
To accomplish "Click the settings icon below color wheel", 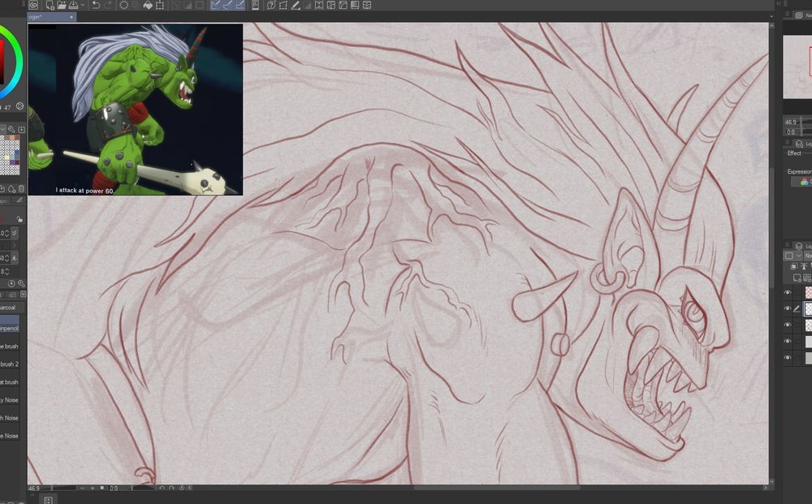I will (x=19, y=106).
